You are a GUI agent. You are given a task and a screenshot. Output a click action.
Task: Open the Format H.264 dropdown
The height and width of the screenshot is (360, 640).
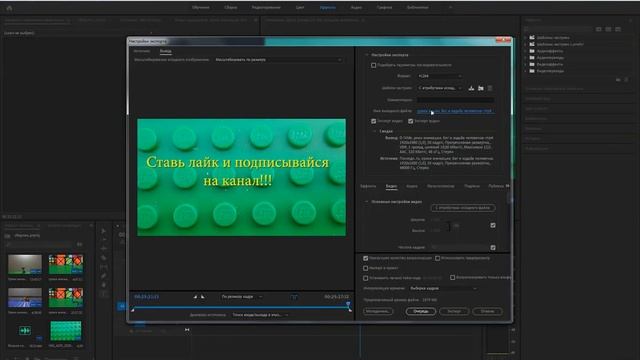pos(440,76)
